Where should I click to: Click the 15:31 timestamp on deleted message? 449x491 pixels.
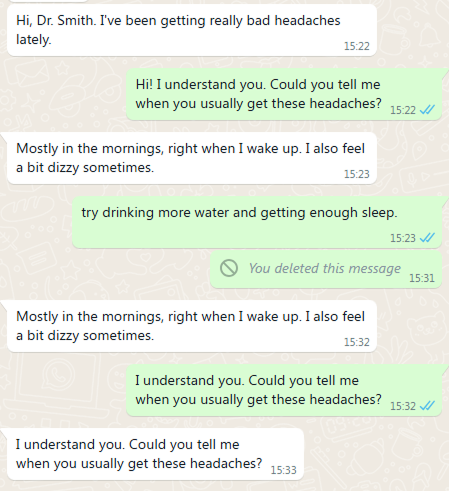pyautogui.click(x=422, y=278)
